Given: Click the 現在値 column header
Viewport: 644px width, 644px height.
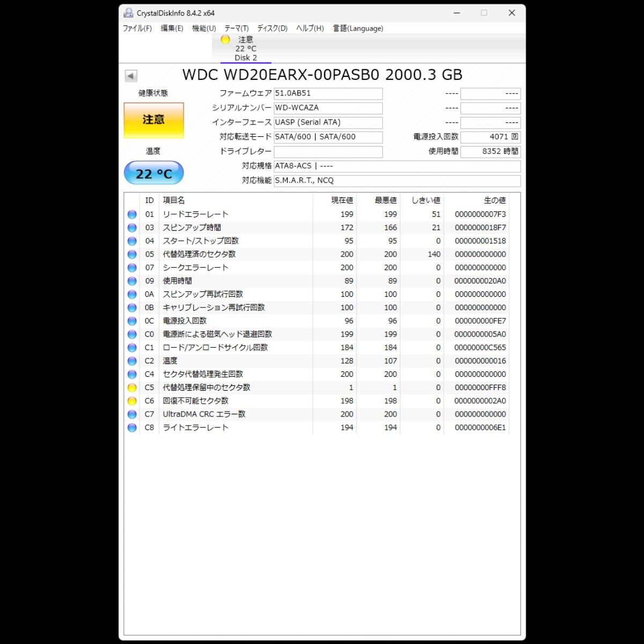Looking at the screenshot, I should (342, 200).
